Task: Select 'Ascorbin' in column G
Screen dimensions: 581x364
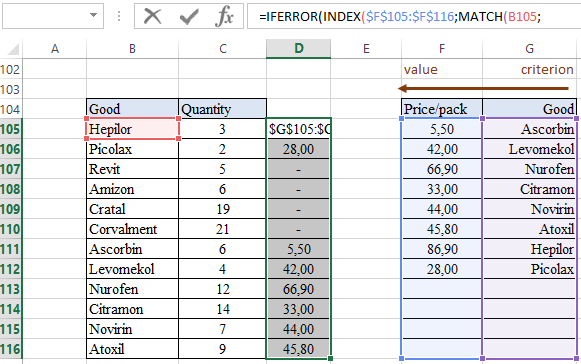Action: (x=529, y=129)
